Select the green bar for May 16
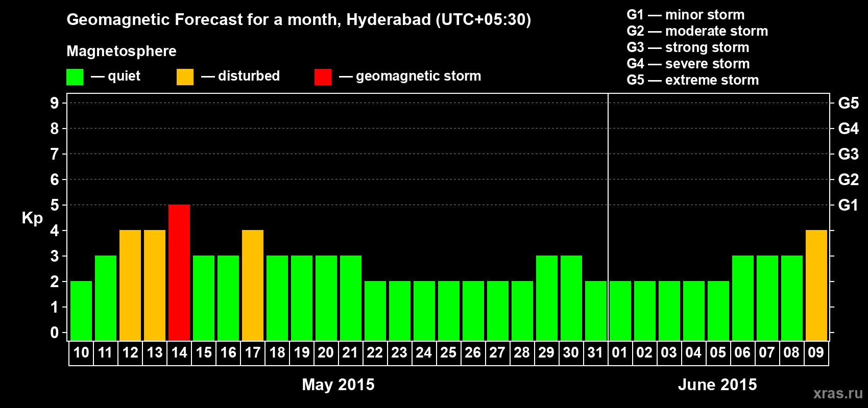 (228, 298)
